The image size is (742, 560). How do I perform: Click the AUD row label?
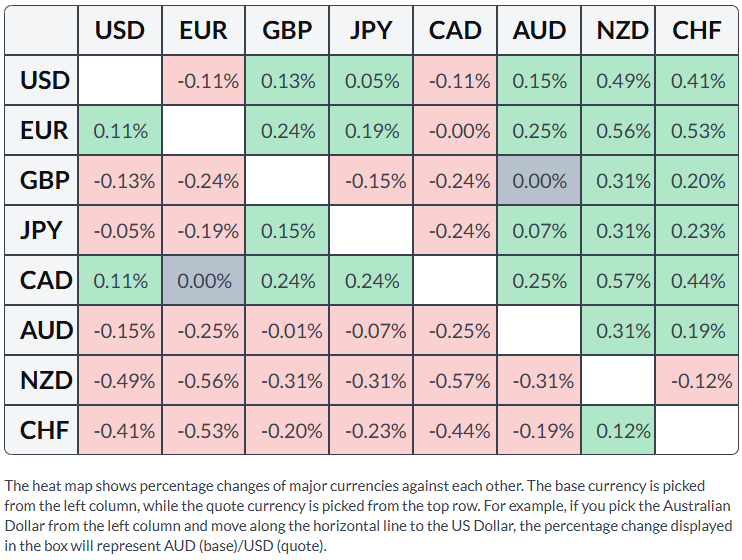tap(42, 330)
